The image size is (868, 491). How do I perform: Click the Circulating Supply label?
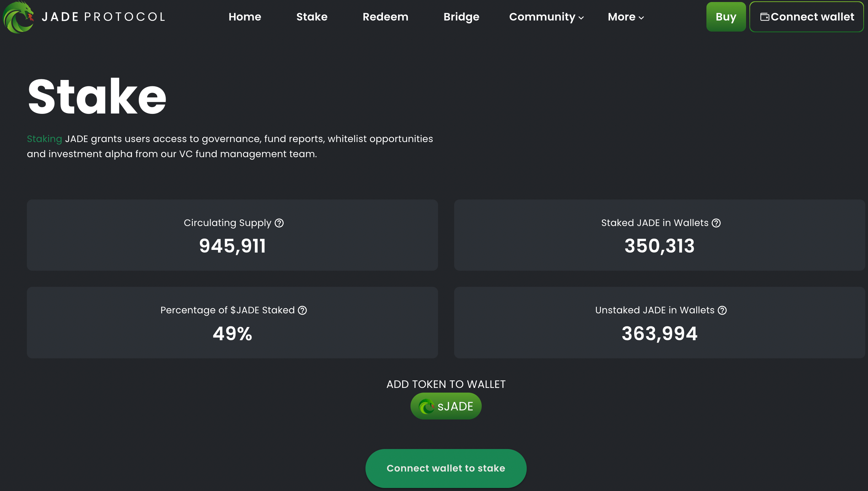pos(228,223)
